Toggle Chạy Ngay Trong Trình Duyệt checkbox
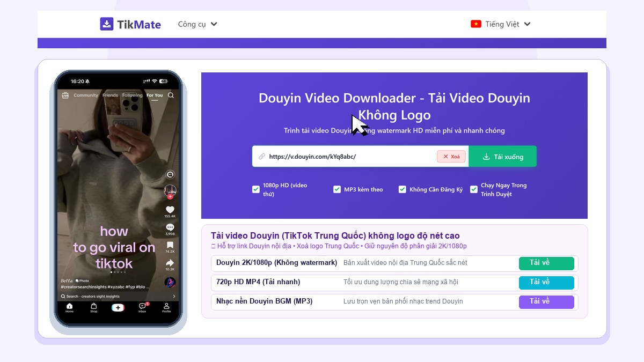 point(474,189)
